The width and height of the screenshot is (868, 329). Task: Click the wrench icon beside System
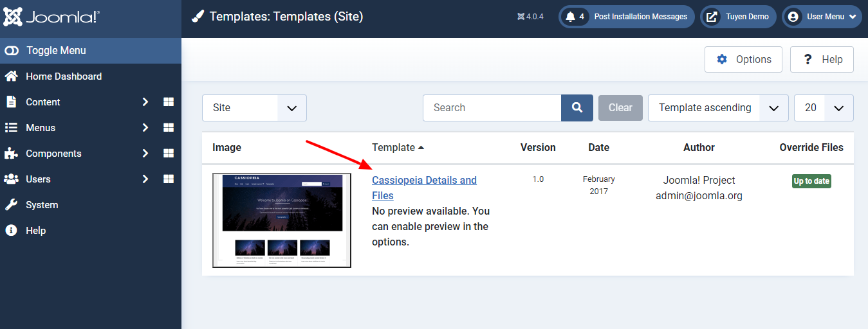point(11,204)
